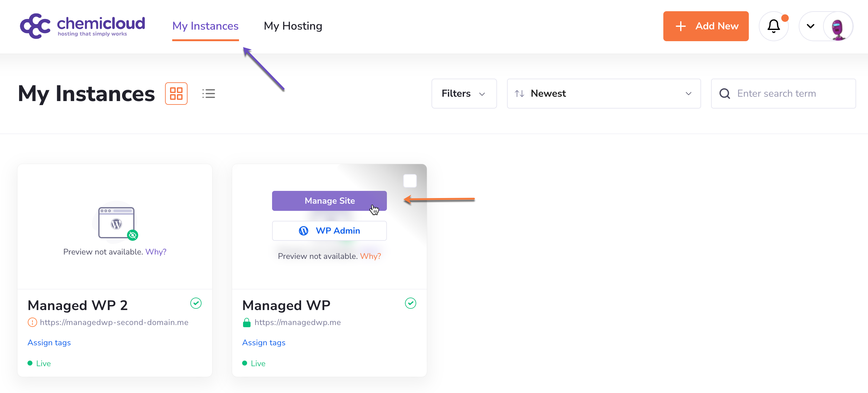Switch to grid view layout

pos(176,93)
